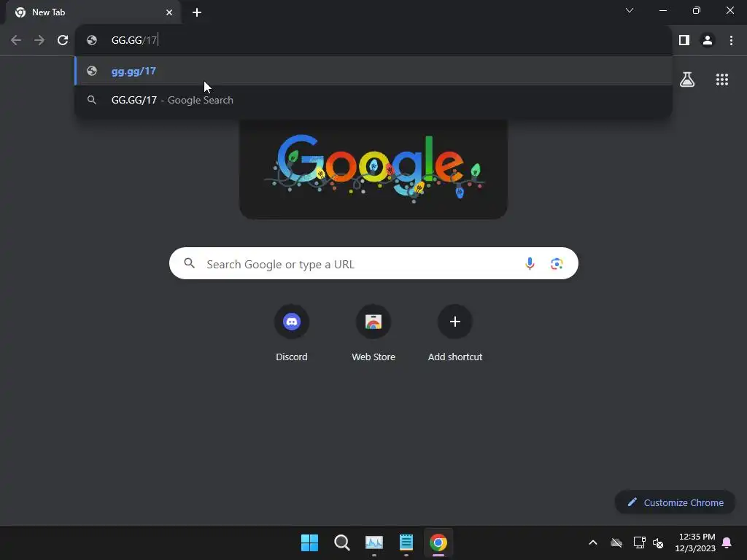Open the tab search chevron
747x560 pixels.
click(x=630, y=10)
